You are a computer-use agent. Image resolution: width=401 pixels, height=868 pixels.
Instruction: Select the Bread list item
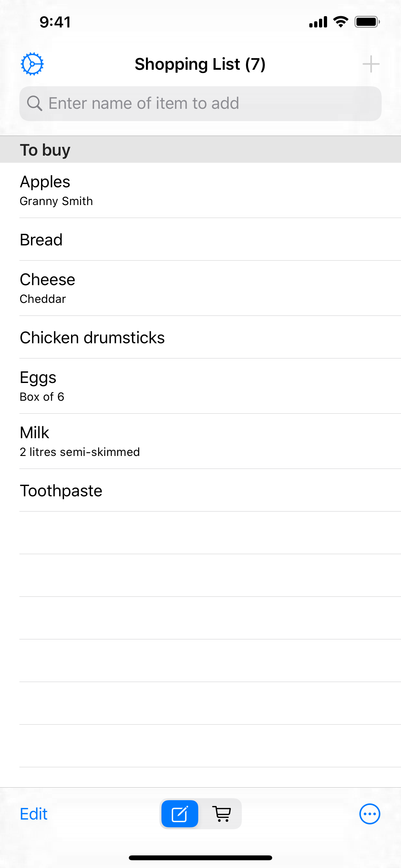coord(200,240)
